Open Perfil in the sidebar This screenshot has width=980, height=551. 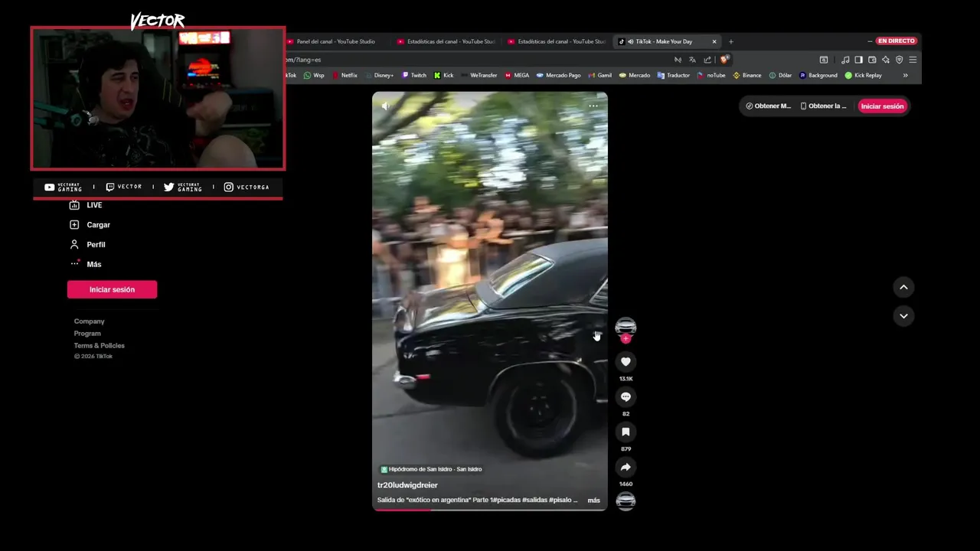[87, 245]
